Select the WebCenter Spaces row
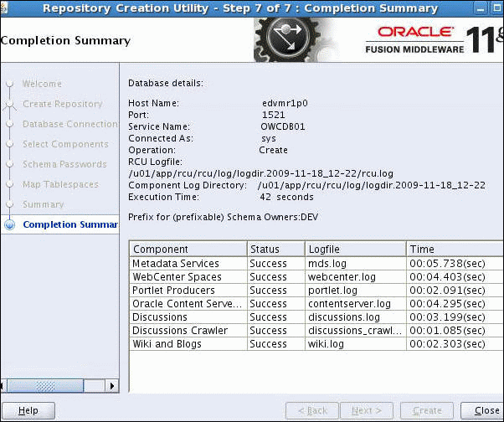 (x=316, y=276)
